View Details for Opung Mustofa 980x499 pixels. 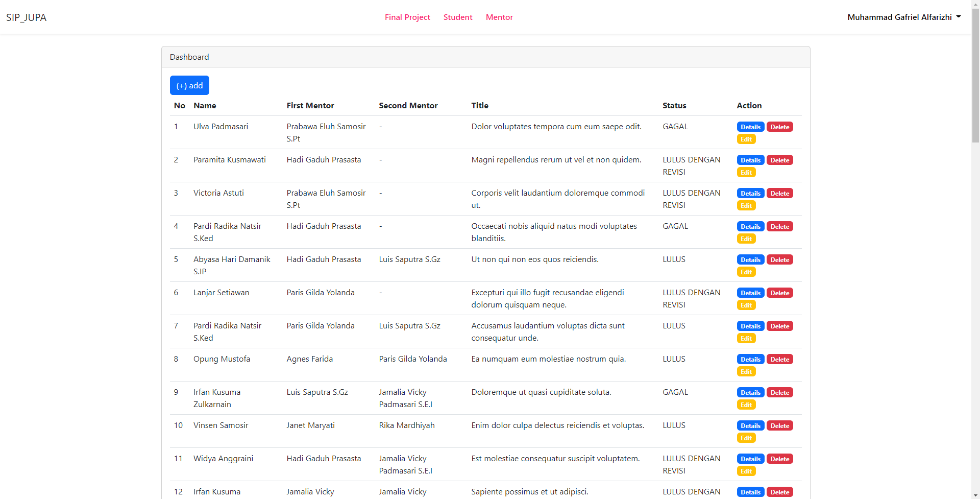point(750,359)
